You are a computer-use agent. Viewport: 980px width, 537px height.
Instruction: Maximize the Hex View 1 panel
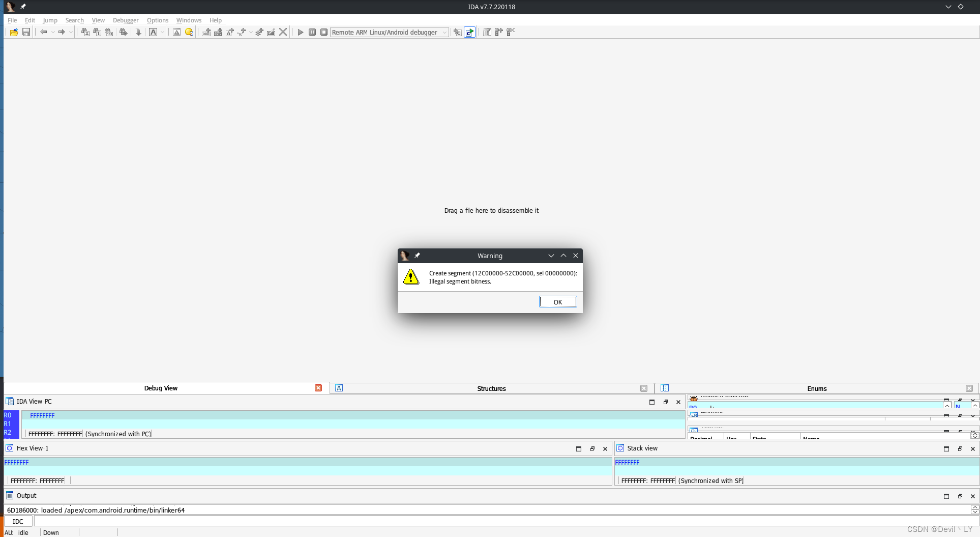(x=579, y=448)
